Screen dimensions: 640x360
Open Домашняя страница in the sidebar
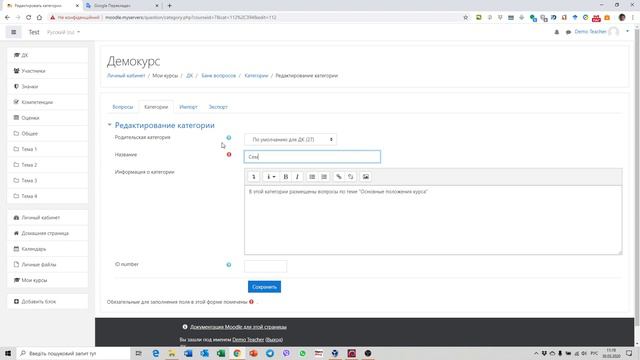[48, 233]
